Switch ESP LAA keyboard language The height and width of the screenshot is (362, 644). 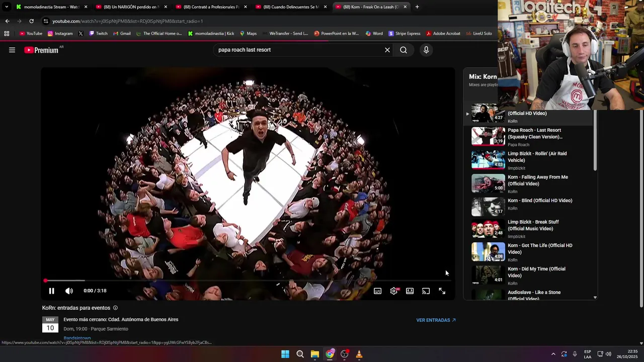pos(588,354)
